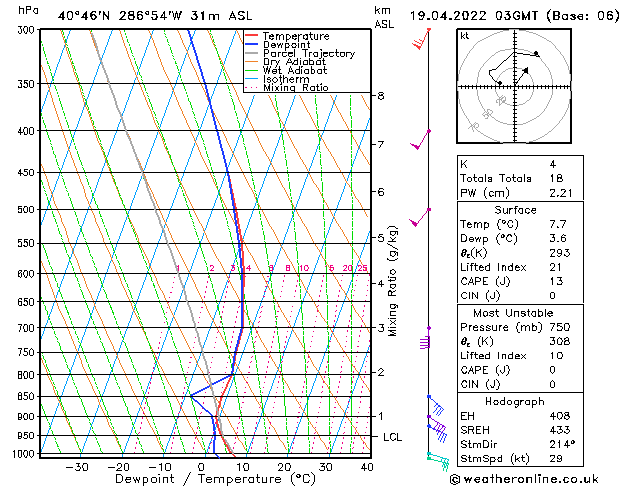
Task: Click the blue wind barb at 850 hPa
Action: point(436,405)
